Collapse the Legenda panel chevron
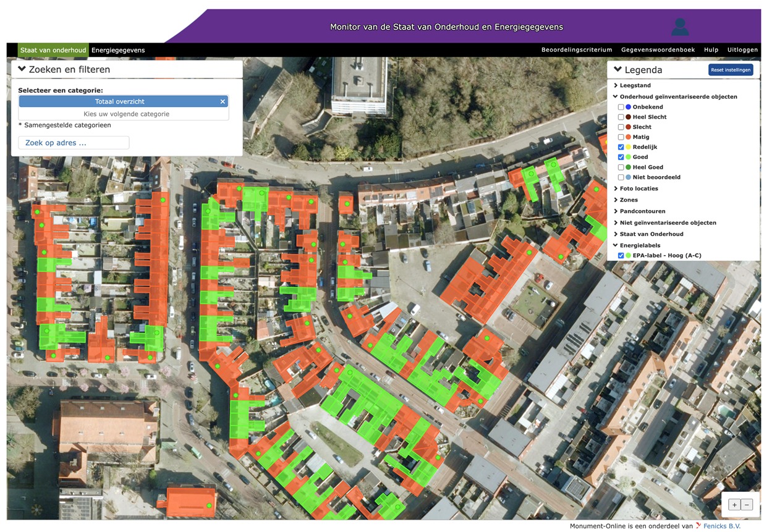This screenshot has width=764, height=532. tap(618, 69)
